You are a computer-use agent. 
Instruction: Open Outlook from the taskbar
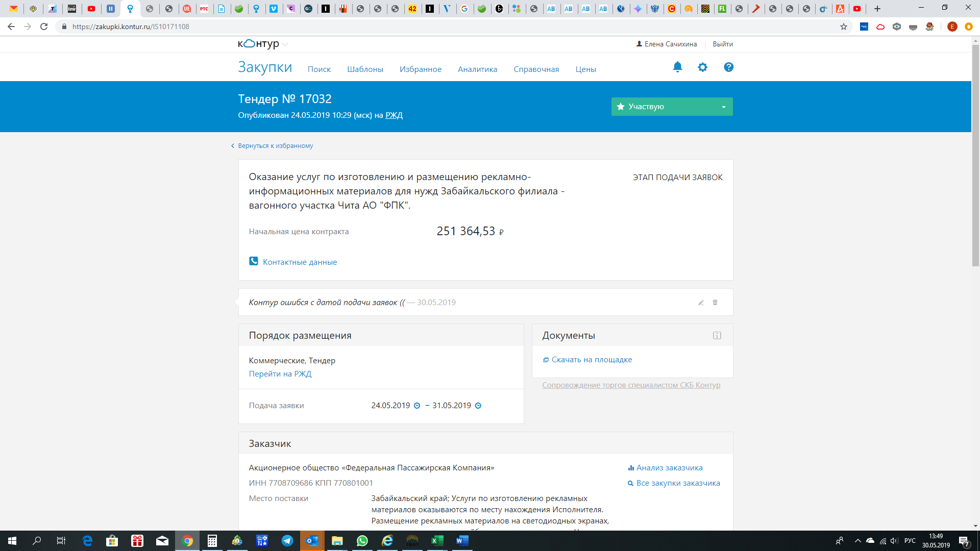(x=312, y=541)
